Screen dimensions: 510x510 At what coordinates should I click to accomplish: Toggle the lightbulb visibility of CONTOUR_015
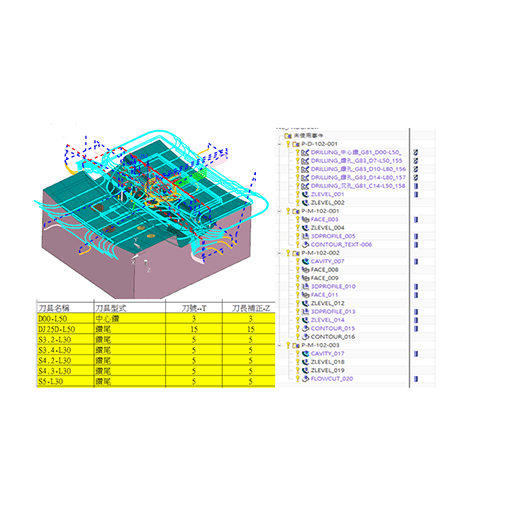(x=298, y=328)
